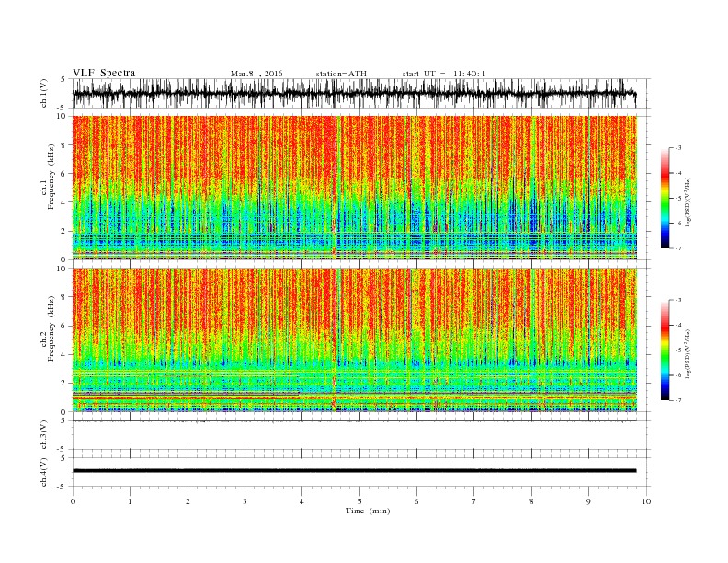
Task: Click time axis tick label "5"
Action: point(359,501)
